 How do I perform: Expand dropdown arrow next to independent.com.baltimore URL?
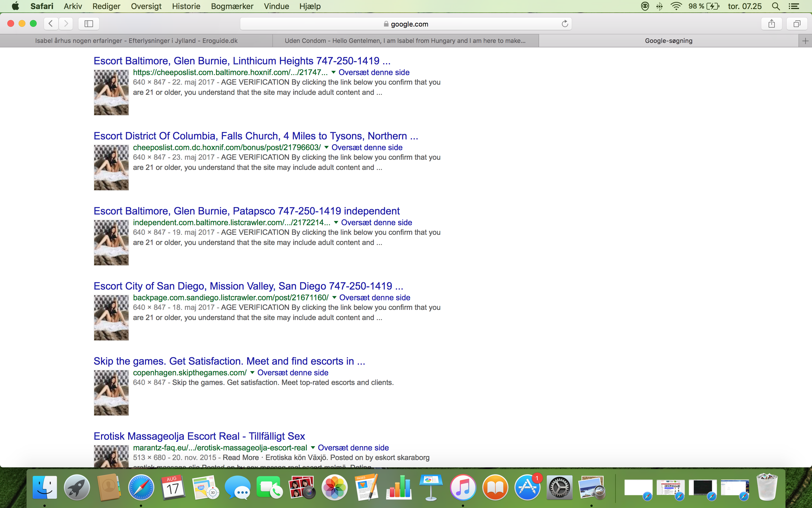point(336,222)
